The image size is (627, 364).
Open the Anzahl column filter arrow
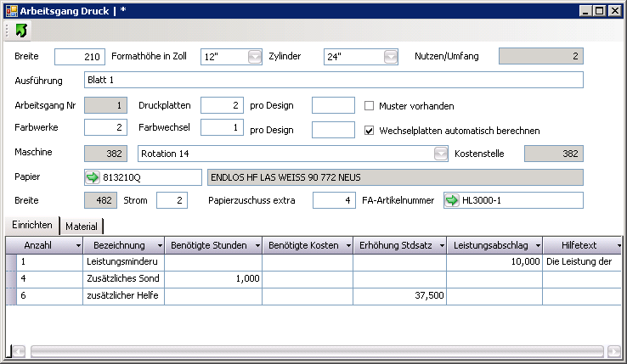pos(78,244)
